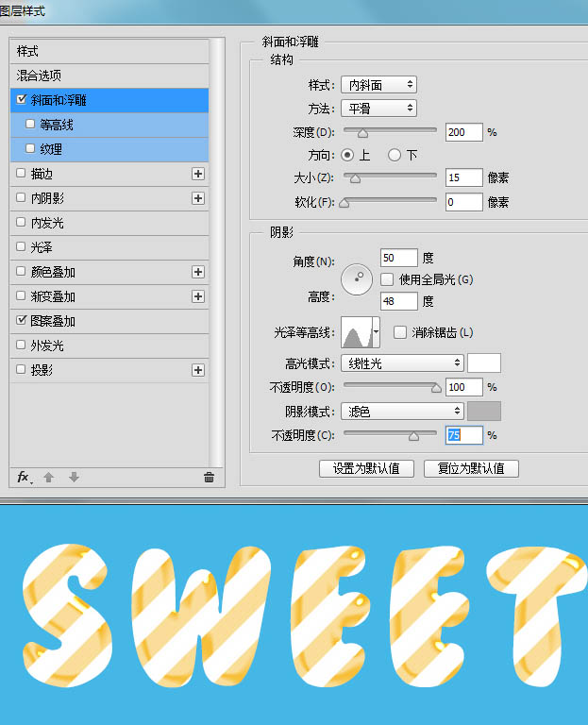Add another 描边 effect with plus icon
The width and height of the screenshot is (588, 725).
198,174
